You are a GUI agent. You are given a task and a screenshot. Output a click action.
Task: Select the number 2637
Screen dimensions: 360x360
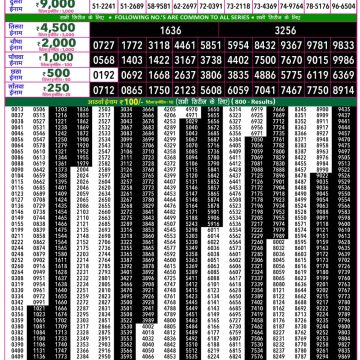[185, 75]
